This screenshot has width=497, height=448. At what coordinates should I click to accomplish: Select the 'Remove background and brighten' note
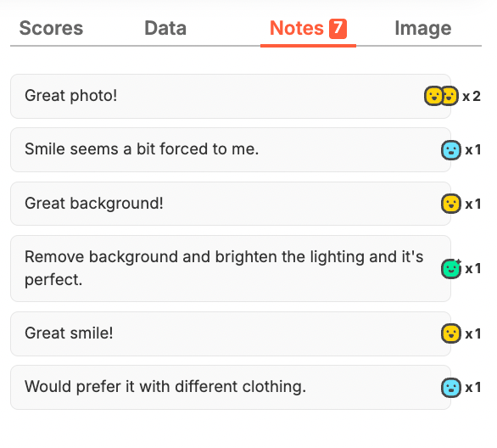[231, 269]
